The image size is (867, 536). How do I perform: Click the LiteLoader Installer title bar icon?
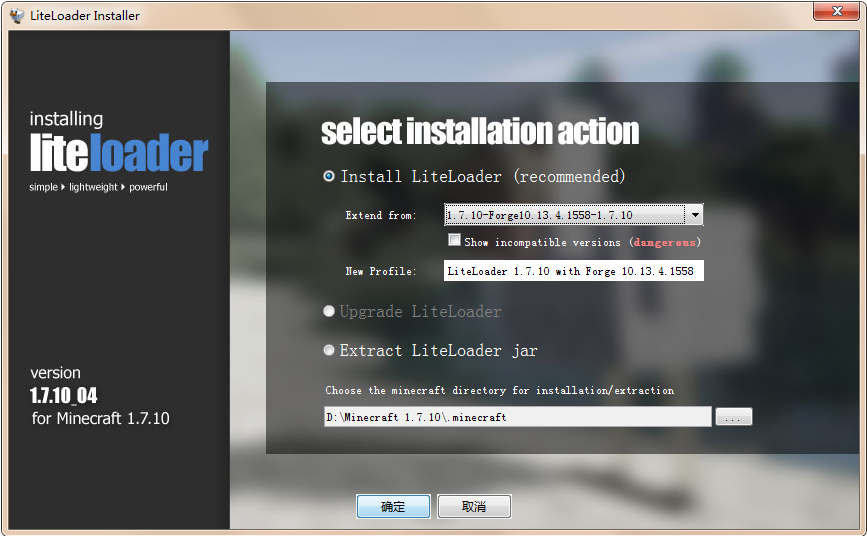click(x=17, y=15)
